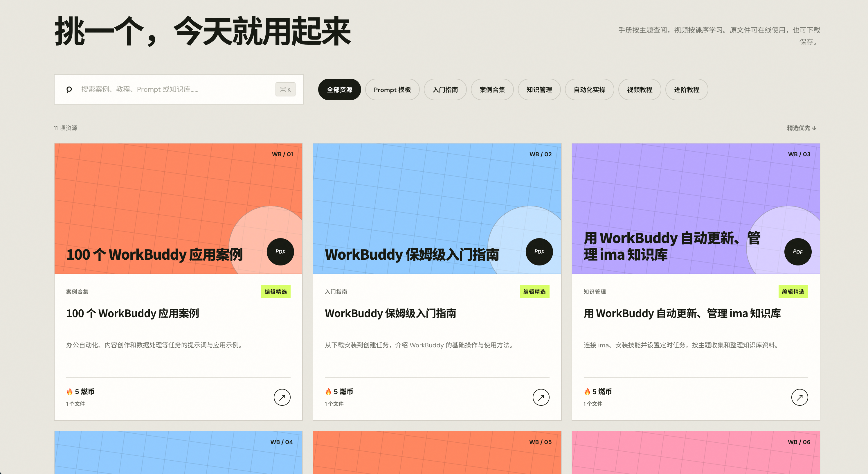Focus the resource search input field

pos(179,89)
